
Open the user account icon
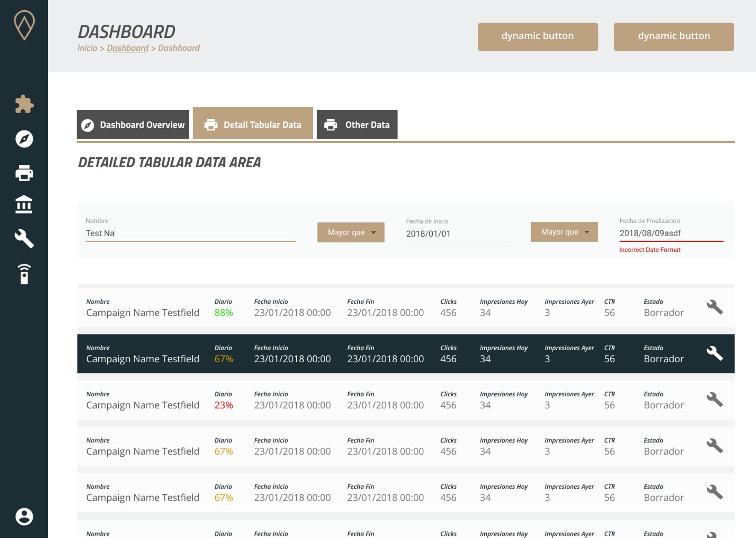point(24,517)
